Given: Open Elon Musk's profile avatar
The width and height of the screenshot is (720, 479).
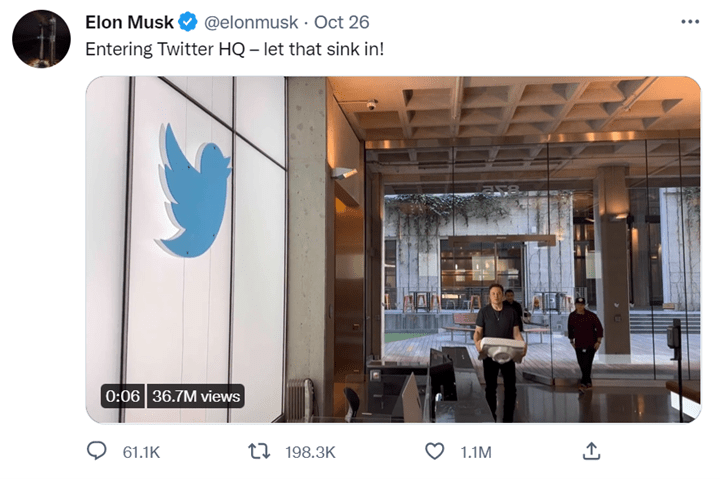Looking at the screenshot, I should tap(41, 39).
